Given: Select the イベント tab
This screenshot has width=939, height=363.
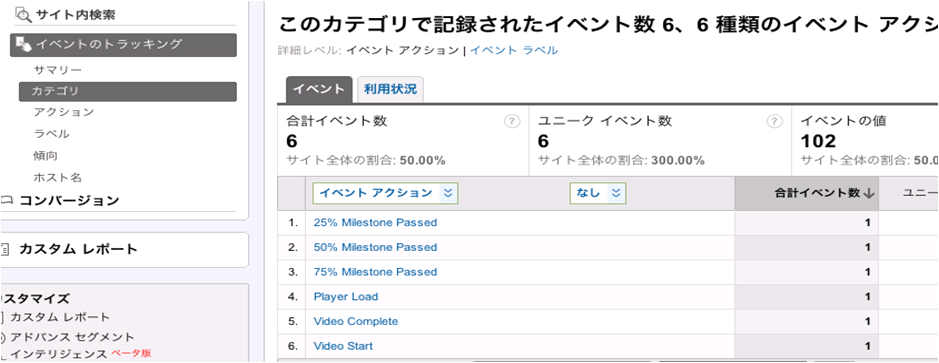Looking at the screenshot, I should tap(319, 90).
